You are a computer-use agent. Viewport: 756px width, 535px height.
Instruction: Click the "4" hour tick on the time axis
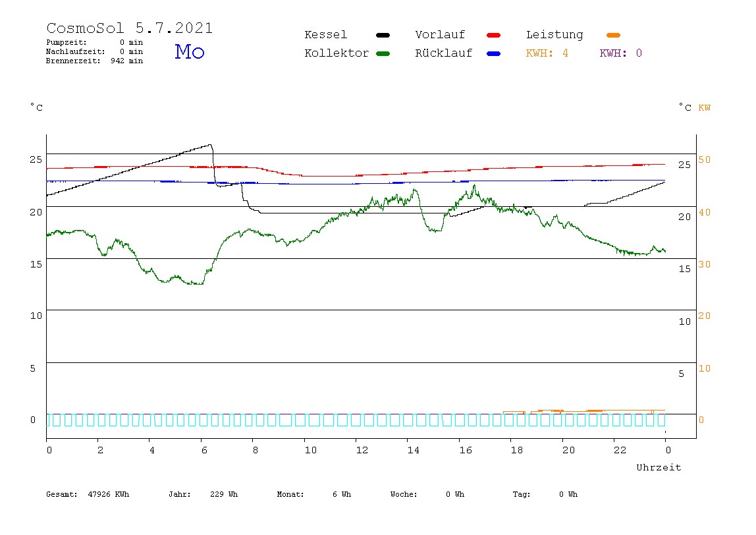coord(152,450)
